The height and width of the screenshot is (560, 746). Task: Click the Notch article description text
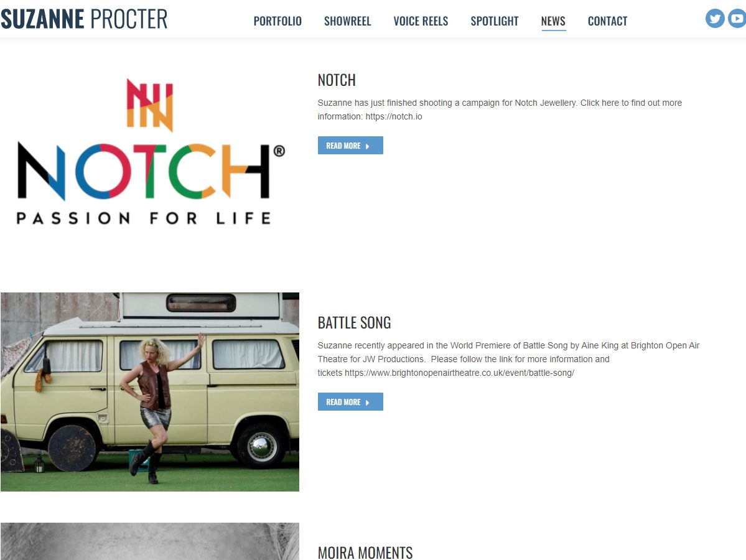(x=500, y=110)
